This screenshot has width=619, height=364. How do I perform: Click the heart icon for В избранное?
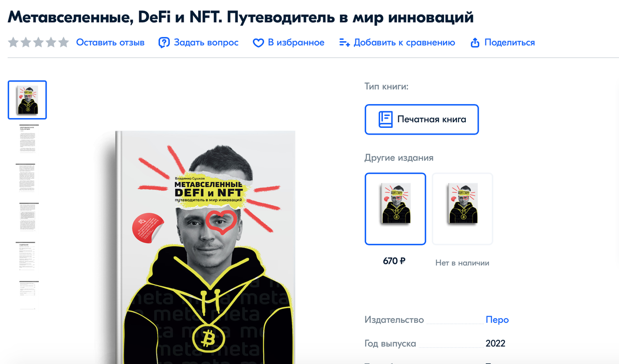coord(258,43)
